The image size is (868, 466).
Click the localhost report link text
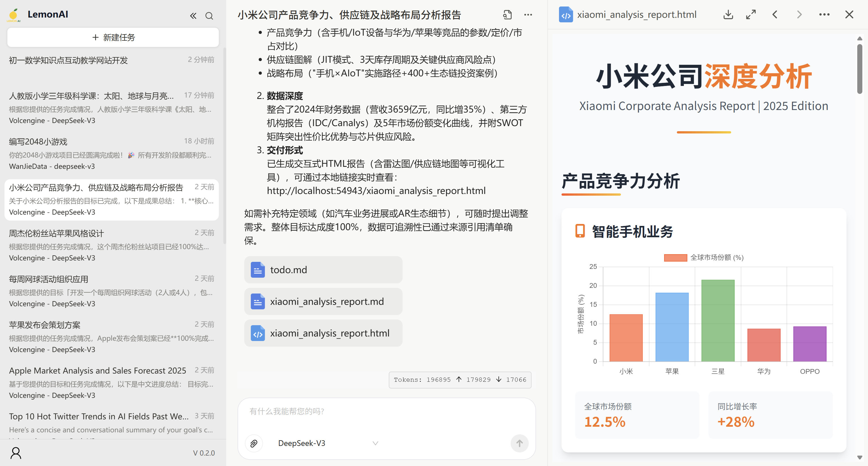[376, 191]
